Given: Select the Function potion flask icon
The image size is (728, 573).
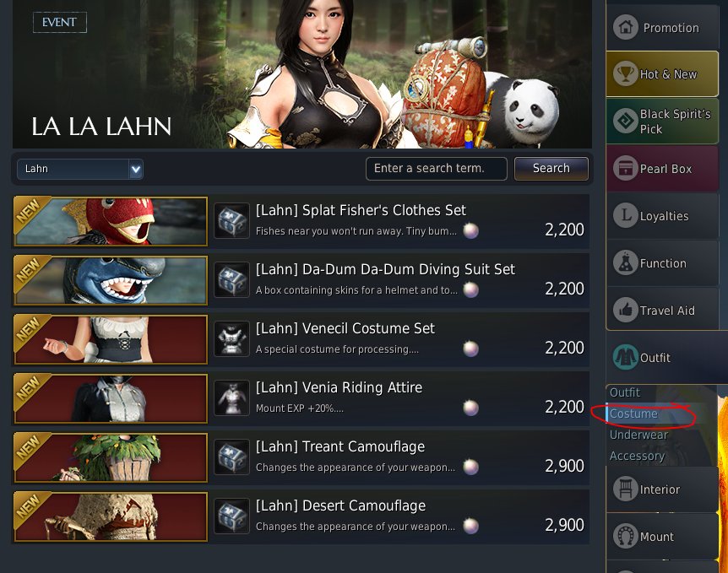Looking at the screenshot, I should tap(625, 262).
